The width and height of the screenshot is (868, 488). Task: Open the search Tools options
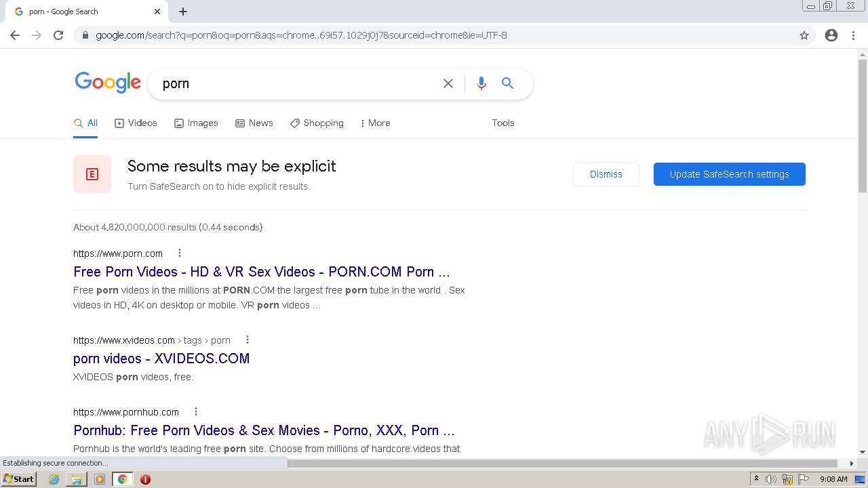[x=503, y=123]
